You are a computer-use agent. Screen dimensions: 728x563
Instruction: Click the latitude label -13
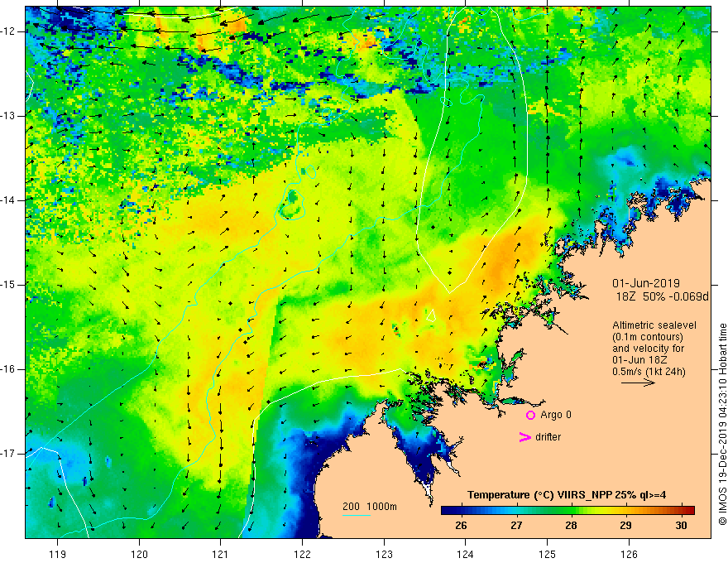tap(9, 116)
